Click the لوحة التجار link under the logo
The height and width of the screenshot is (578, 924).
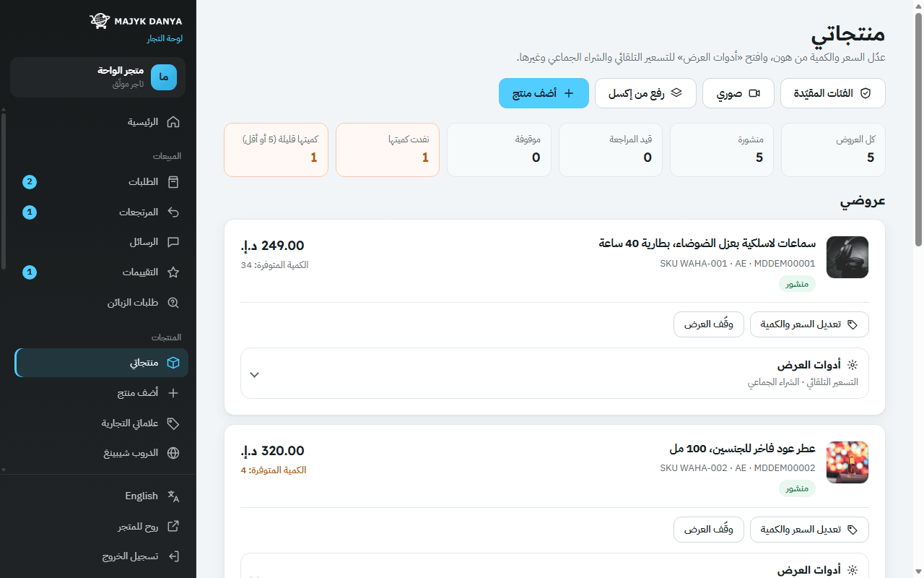point(165,38)
